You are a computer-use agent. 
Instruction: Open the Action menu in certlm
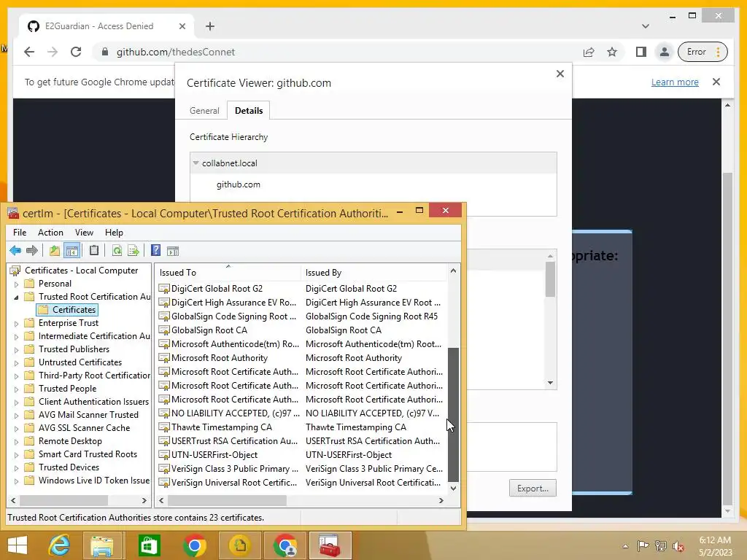click(x=50, y=233)
